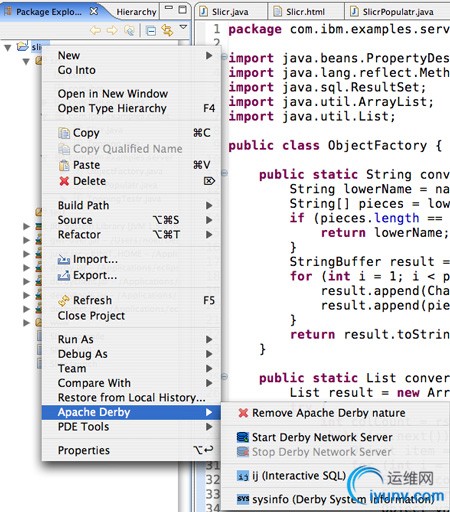Open the Slicr.java editor tab
450x512 pixels.
click(230, 12)
